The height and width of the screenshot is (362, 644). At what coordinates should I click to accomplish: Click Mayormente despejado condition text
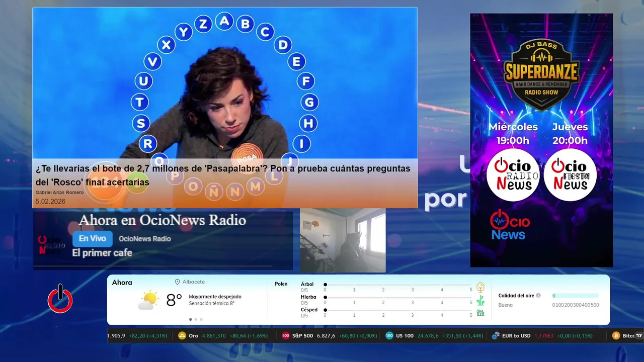click(x=215, y=297)
